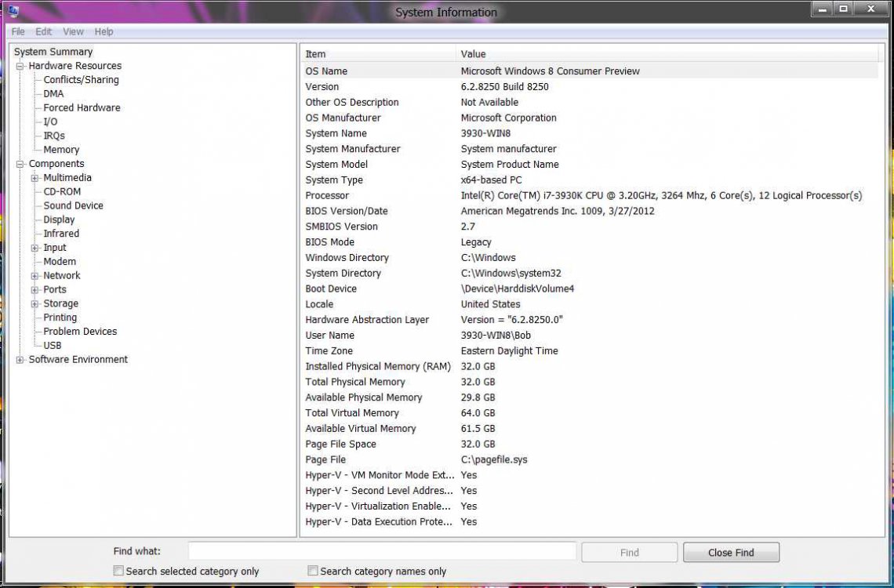Click the Eastern Daylight Time value
This screenshot has width=894, height=588.
click(509, 351)
